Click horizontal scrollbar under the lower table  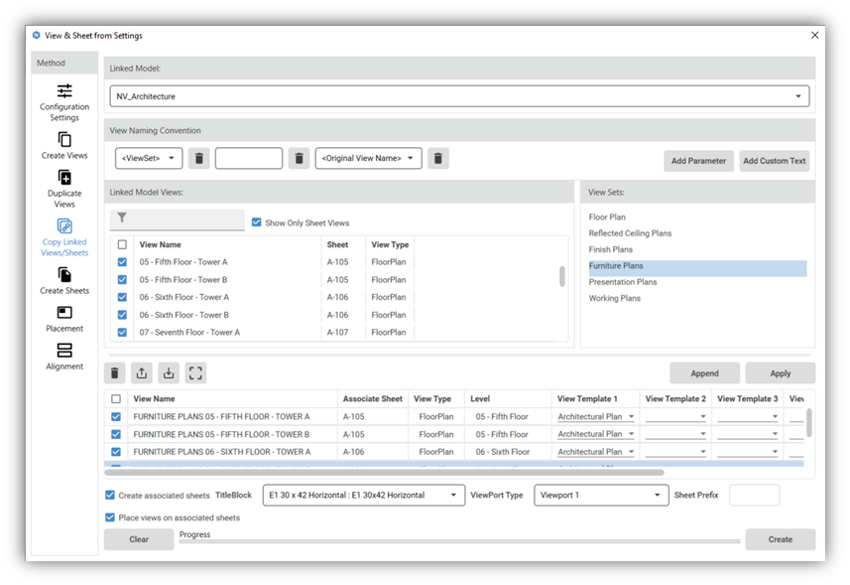tap(384, 472)
